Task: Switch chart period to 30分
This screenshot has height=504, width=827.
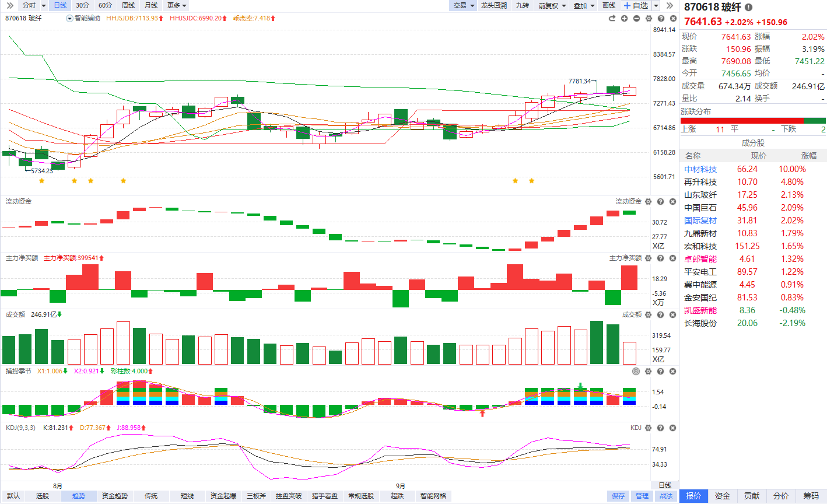Action: tap(82, 5)
